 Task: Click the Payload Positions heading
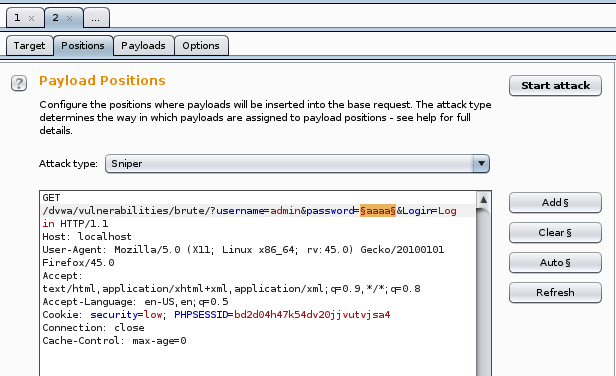tap(102, 81)
